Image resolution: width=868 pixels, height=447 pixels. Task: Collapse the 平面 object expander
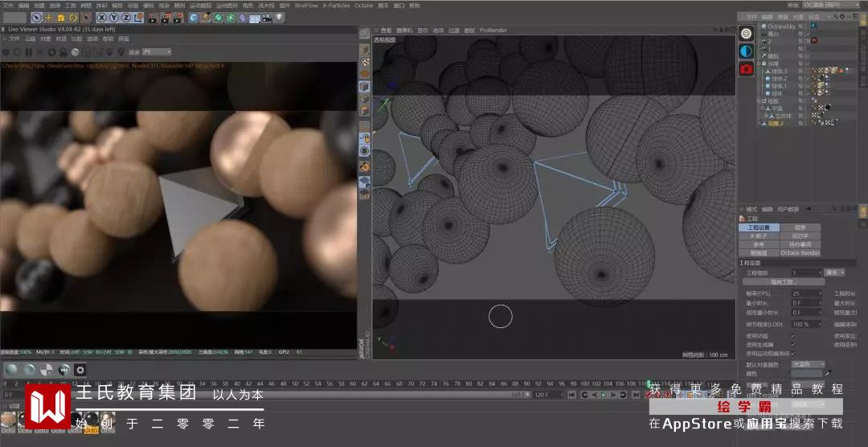[x=764, y=109]
